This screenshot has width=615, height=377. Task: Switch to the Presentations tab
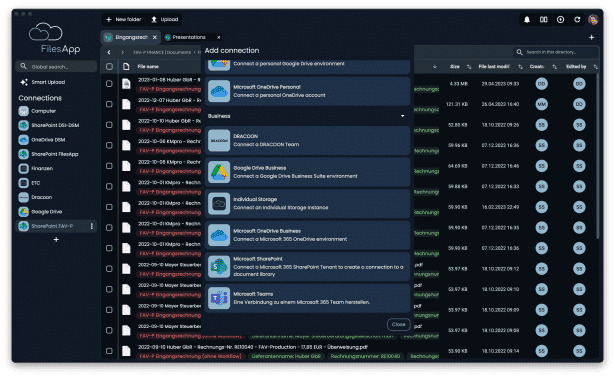coord(189,37)
